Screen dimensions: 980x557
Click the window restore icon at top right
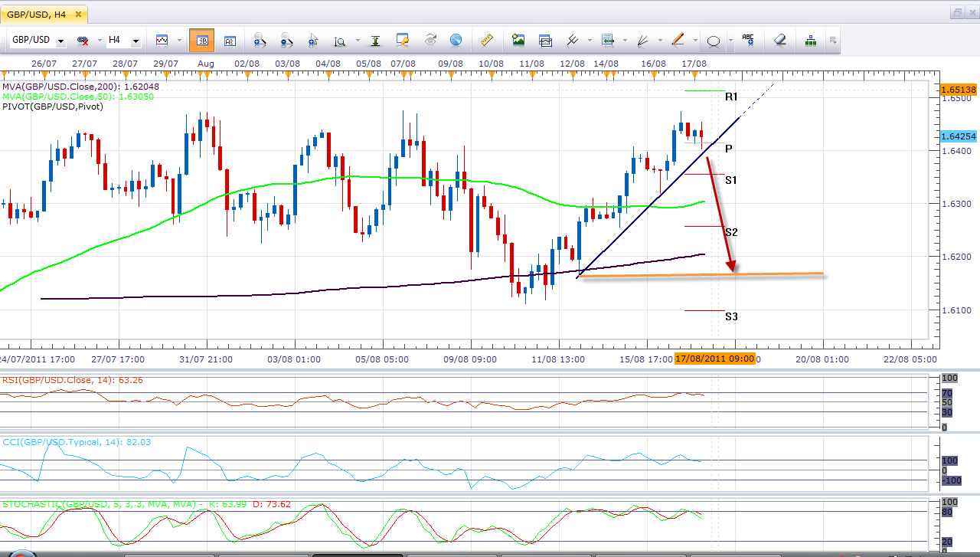(958, 11)
